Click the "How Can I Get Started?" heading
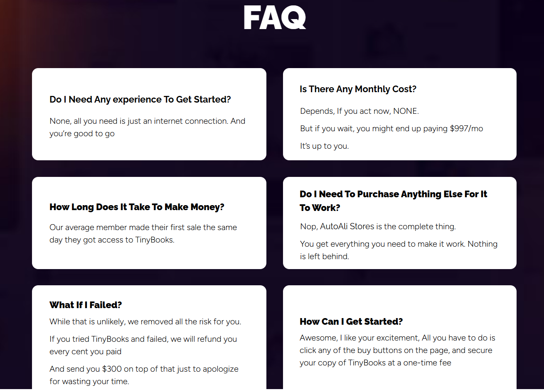 click(x=351, y=321)
